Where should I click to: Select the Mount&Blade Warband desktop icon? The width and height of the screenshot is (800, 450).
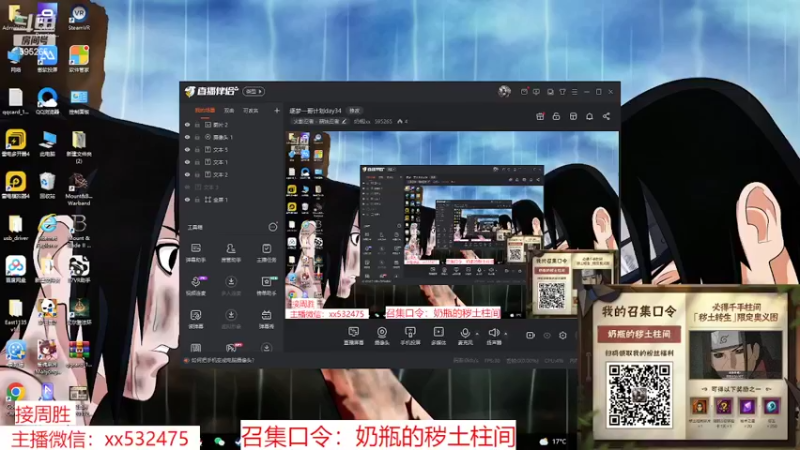click(x=78, y=189)
